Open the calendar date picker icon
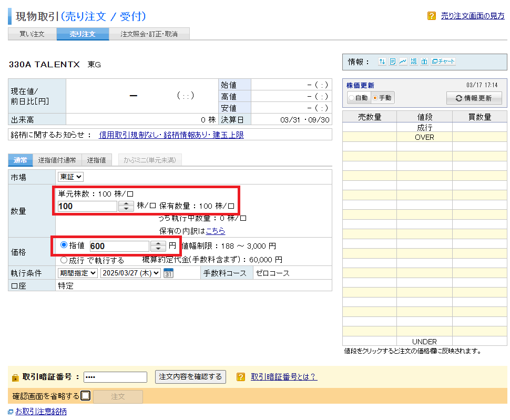510x420 pixels. (168, 273)
